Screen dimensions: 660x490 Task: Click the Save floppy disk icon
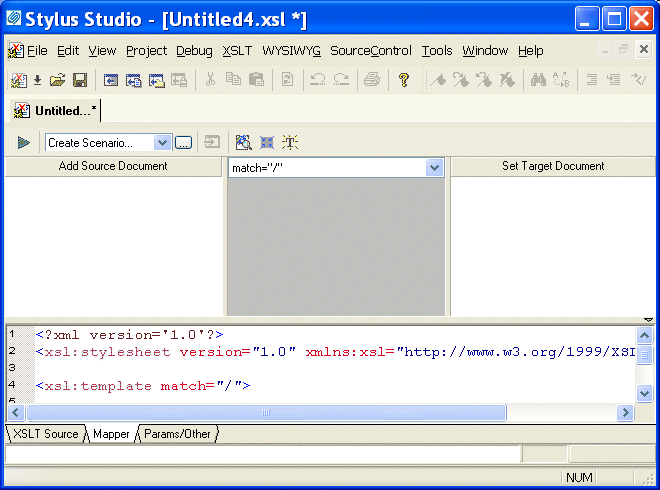pyautogui.click(x=80, y=80)
